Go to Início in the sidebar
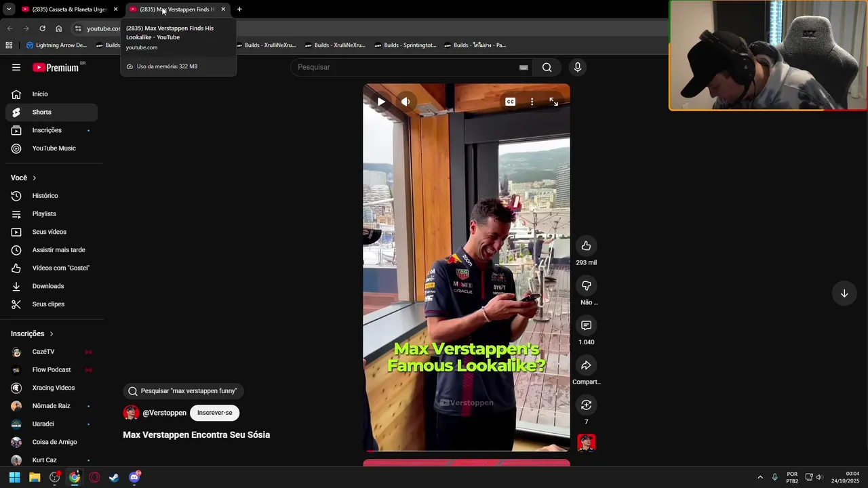 point(52,94)
